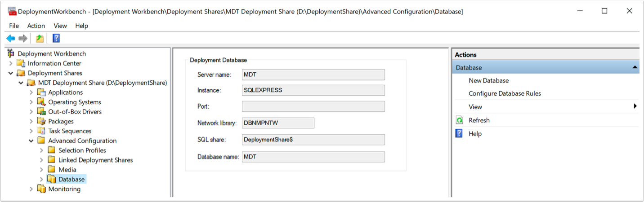Click the Packages folder icon
The width and height of the screenshot is (644, 202).
[x=41, y=121]
